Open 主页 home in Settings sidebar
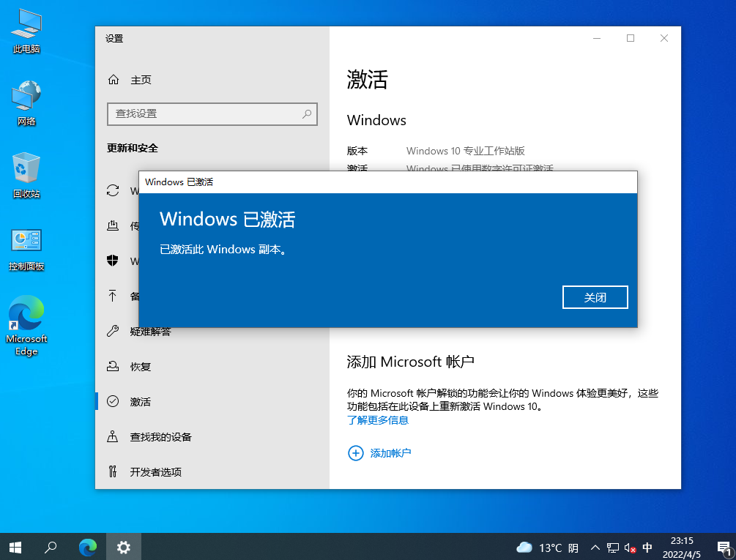The image size is (736, 560). [x=130, y=80]
